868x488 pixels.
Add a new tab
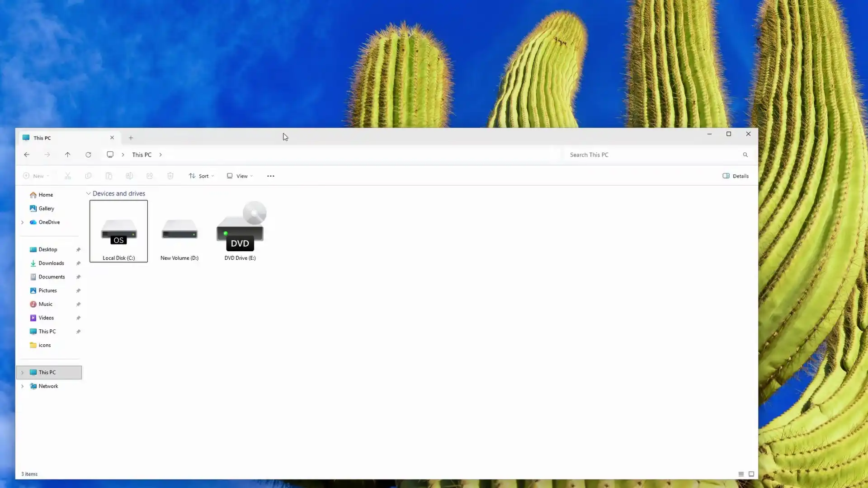[131, 138]
